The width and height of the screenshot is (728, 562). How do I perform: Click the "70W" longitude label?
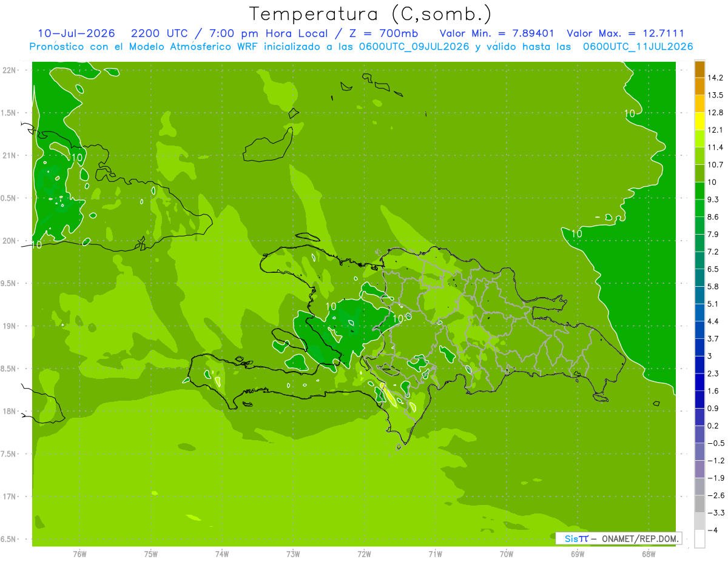507,554
